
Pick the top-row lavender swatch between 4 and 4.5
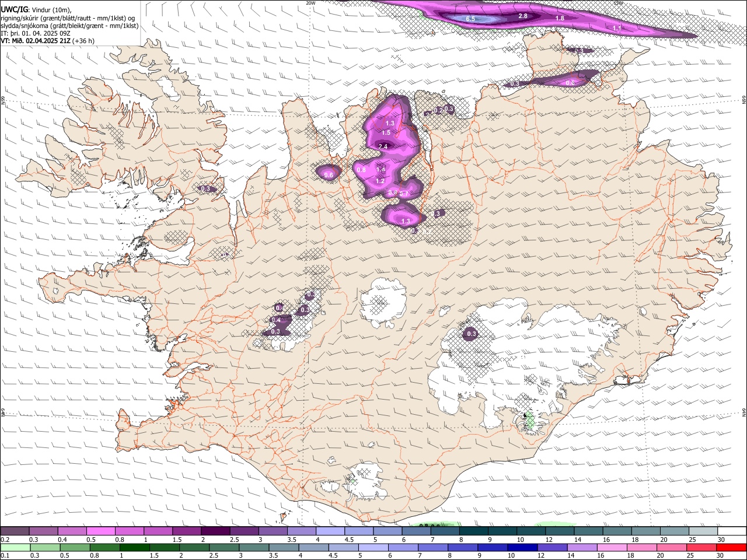(330, 531)
